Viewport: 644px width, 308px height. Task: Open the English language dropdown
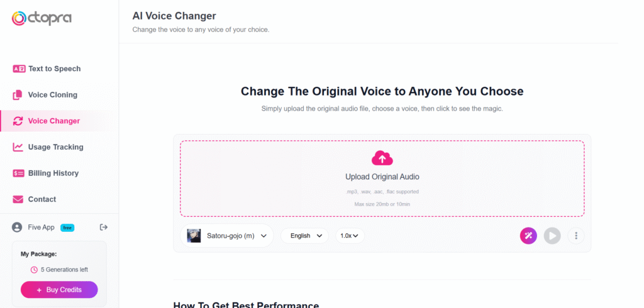click(305, 236)
